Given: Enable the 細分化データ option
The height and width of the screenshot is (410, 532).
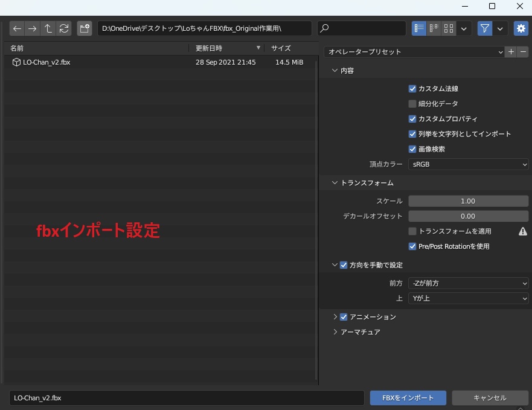Looking at the screenshot, I should point(412,103).
